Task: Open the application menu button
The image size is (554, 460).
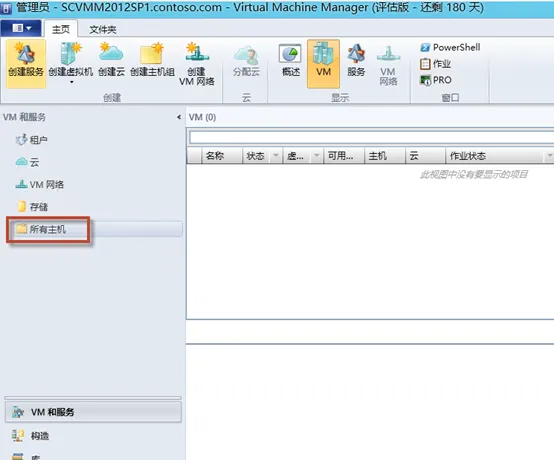Action: coord(21,28)
